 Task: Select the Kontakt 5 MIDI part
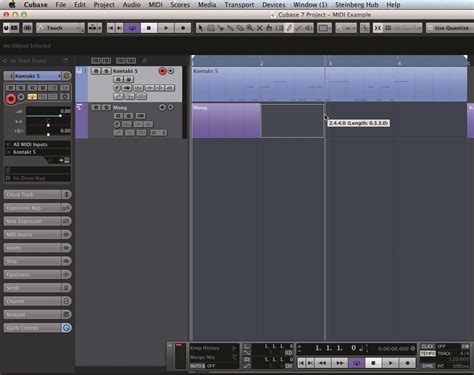point(329,84)
